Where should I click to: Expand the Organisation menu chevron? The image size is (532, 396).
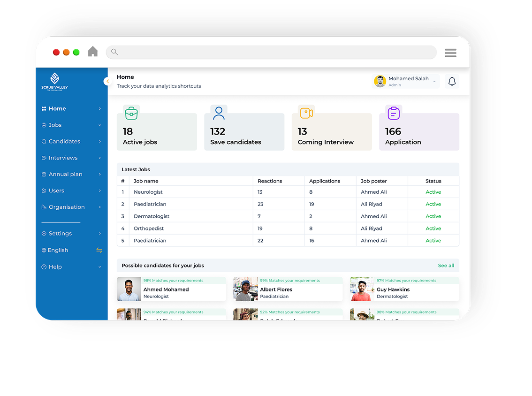point(100,207)
